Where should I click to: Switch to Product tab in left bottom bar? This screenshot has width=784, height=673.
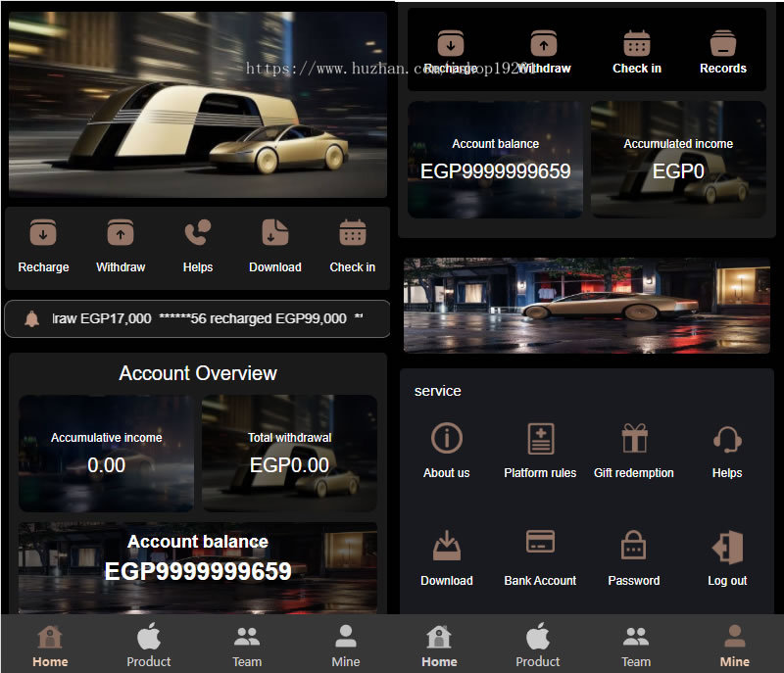click(x=149, y=646)
